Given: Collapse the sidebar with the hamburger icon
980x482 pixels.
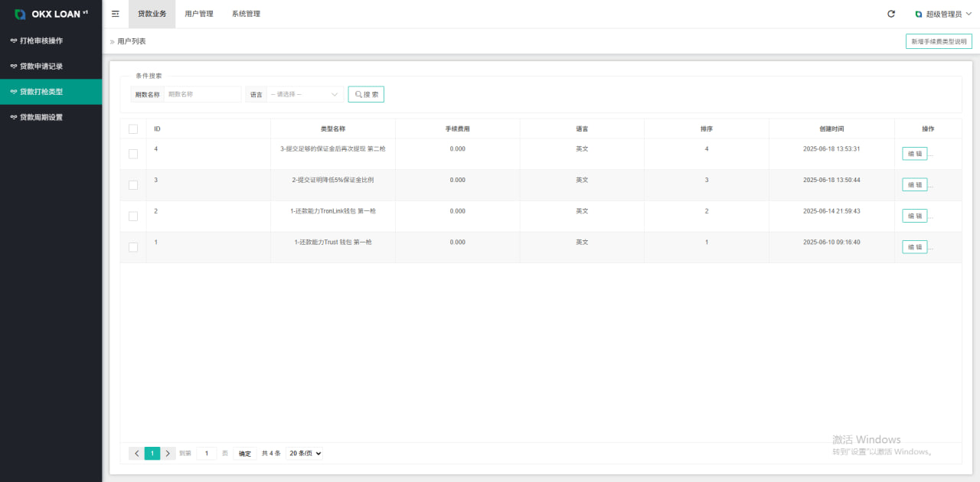Looking at the screenshot, I should click(116, 14).
